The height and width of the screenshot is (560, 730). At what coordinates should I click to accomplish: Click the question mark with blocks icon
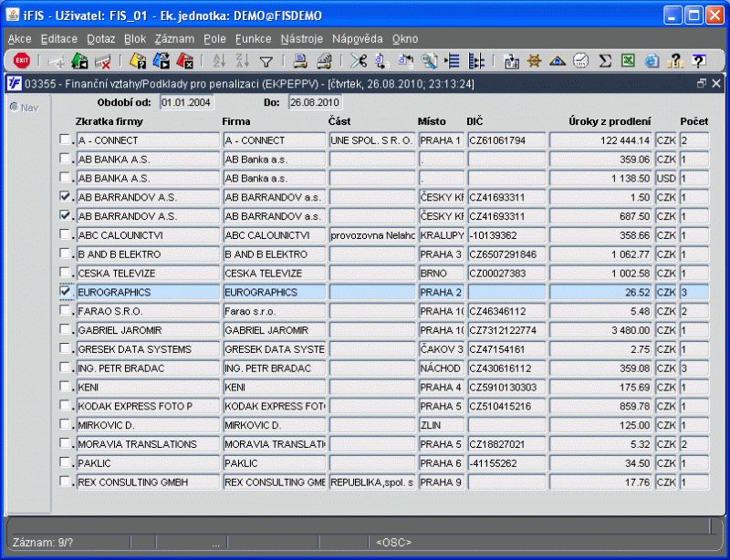(x=675, y=60)
